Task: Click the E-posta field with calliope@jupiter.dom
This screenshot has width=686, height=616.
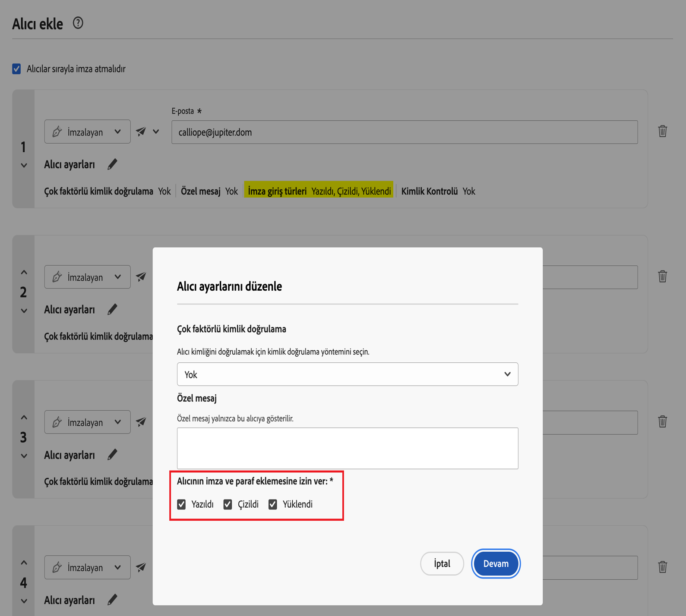Action: (x=404, y=132)
